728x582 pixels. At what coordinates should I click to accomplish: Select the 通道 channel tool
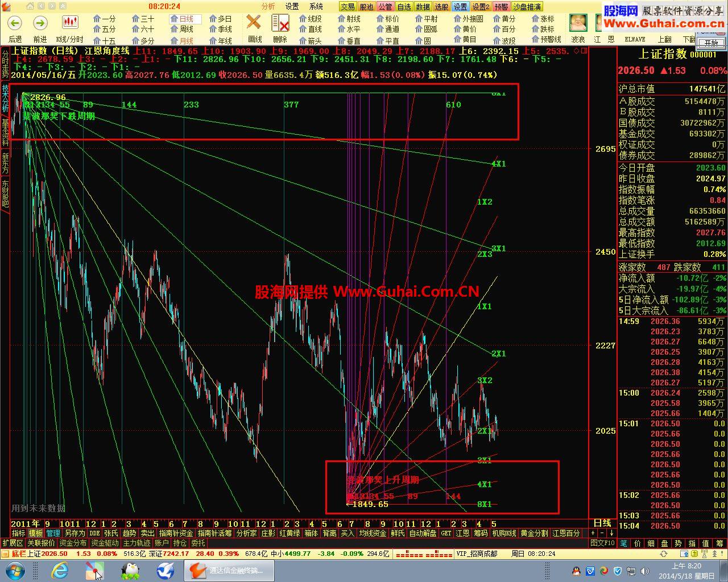point(388,29)
